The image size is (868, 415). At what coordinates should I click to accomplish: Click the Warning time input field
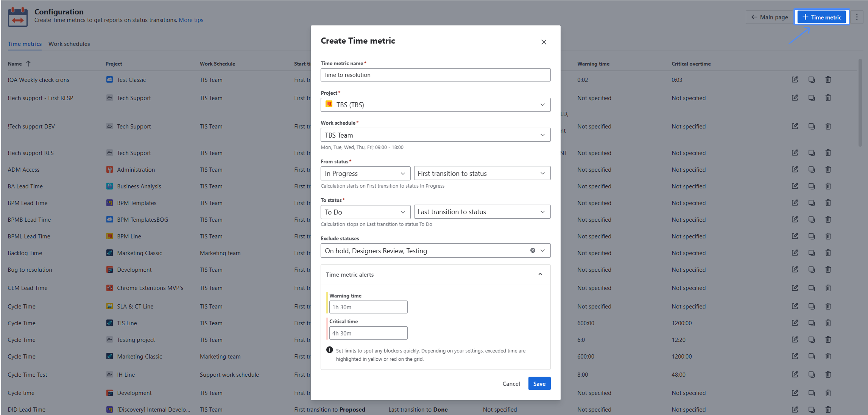368,307
